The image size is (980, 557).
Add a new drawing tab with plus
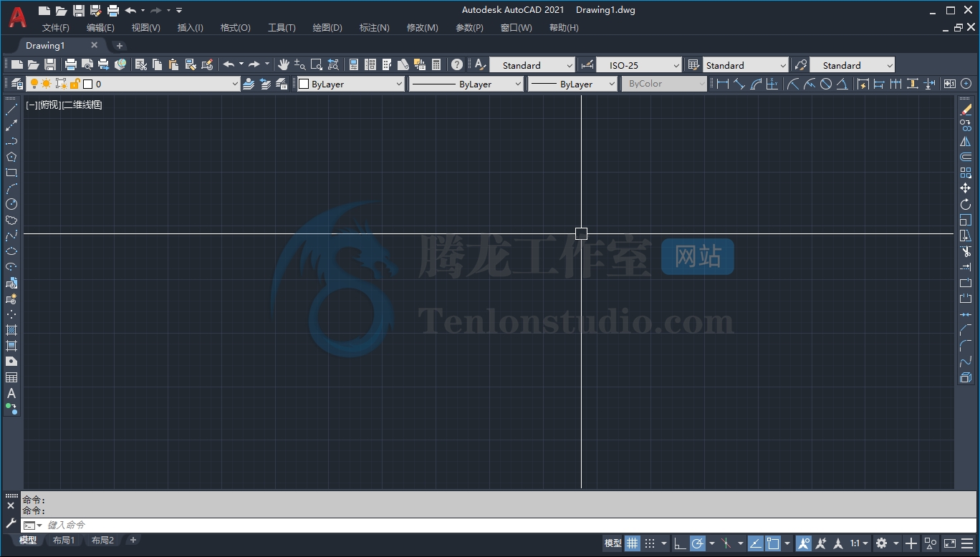(120, 46)
